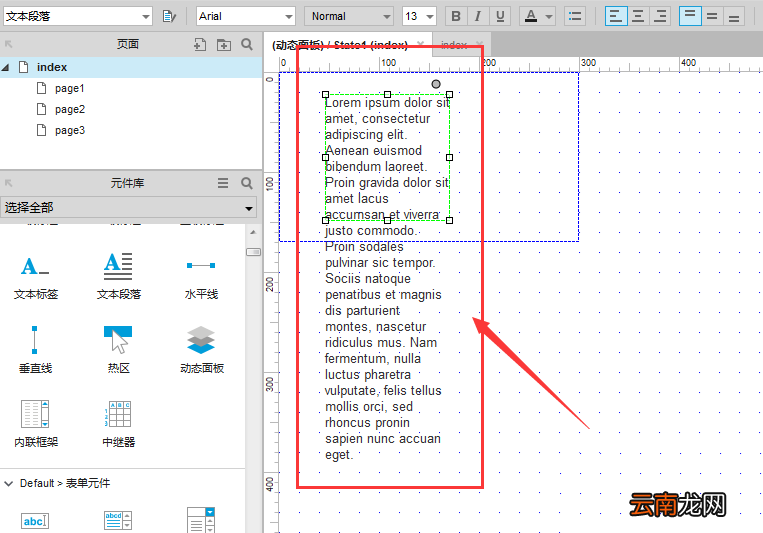
Task: Select the 文本标签 widget
Action: (x=36, y=276)
